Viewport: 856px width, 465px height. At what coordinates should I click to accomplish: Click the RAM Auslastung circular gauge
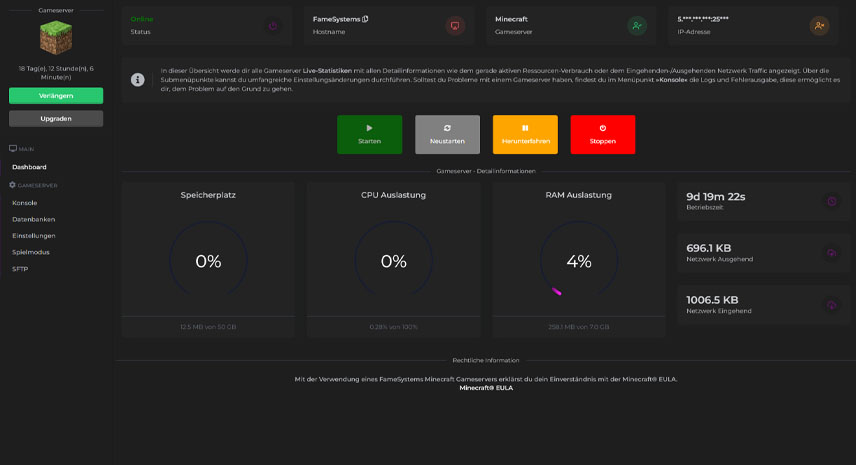(578, 261)
